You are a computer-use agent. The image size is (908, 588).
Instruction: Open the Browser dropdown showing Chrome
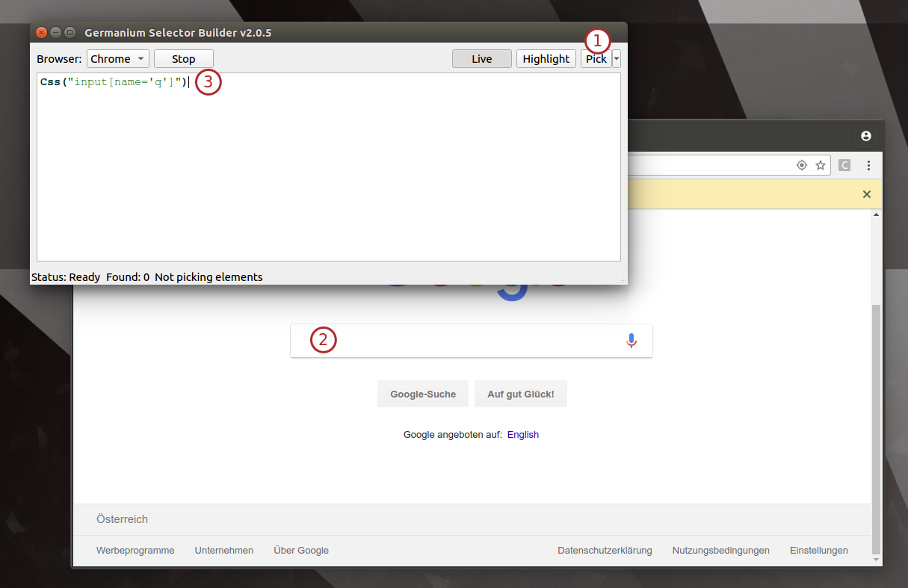coord(118,59)
